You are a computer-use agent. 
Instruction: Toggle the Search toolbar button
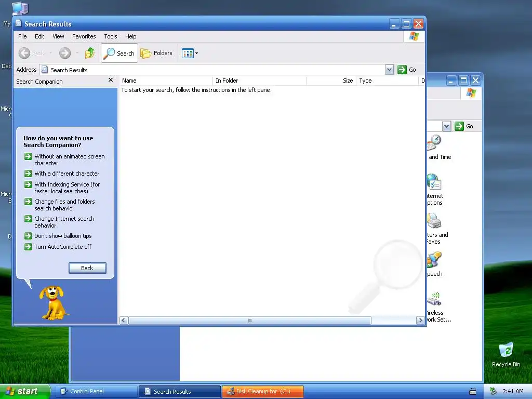coord(119,53)
